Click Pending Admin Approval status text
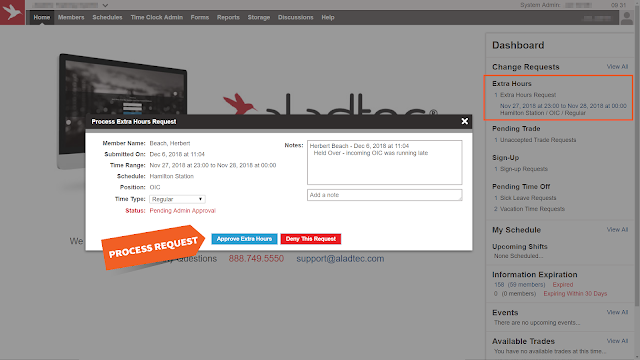The height and width of the screenshot is (360, 640). (x=182, y=211)
